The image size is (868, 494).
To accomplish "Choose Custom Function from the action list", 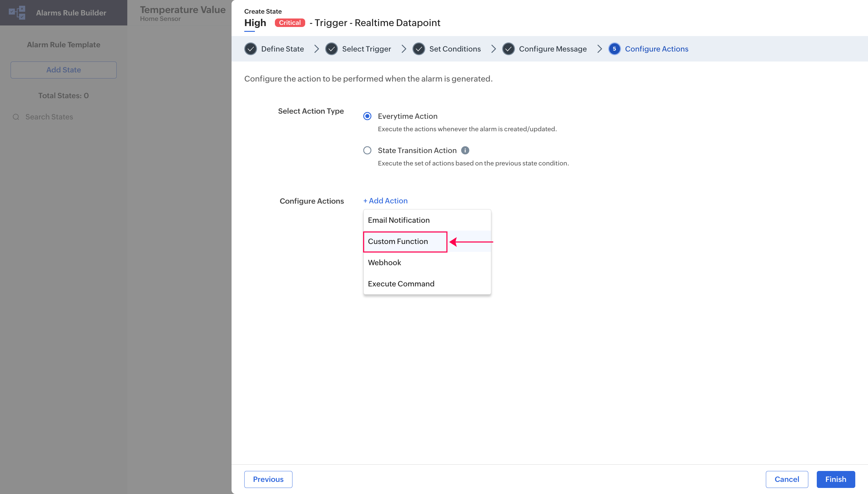I will 398,242.
